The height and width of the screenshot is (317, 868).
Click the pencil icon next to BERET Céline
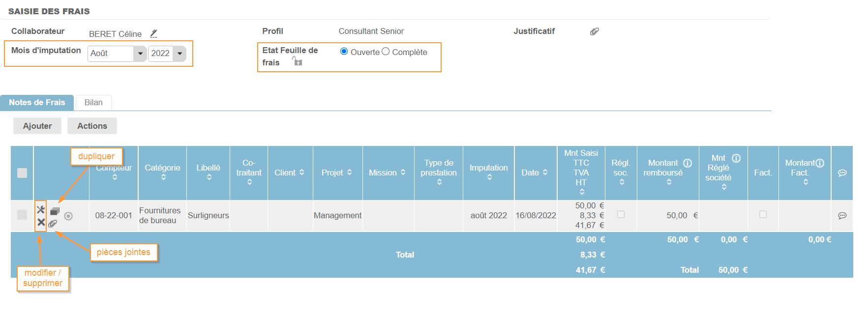(153, 33)
